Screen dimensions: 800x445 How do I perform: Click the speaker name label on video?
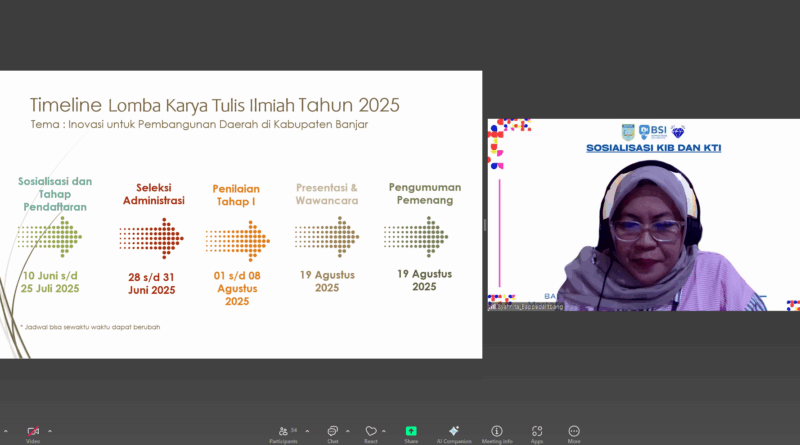(x=528, y=306)
